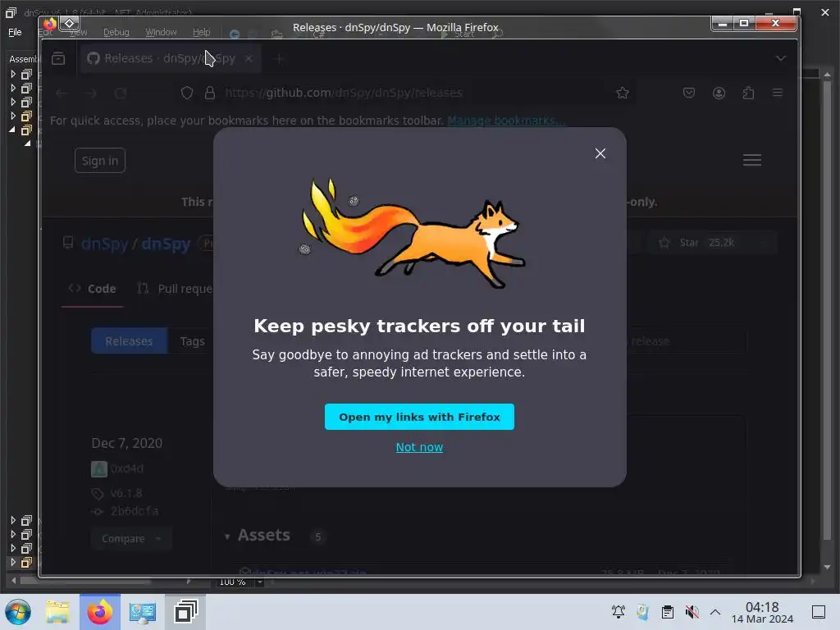Close the Firefox tracker promo dialog

(600, 153)
